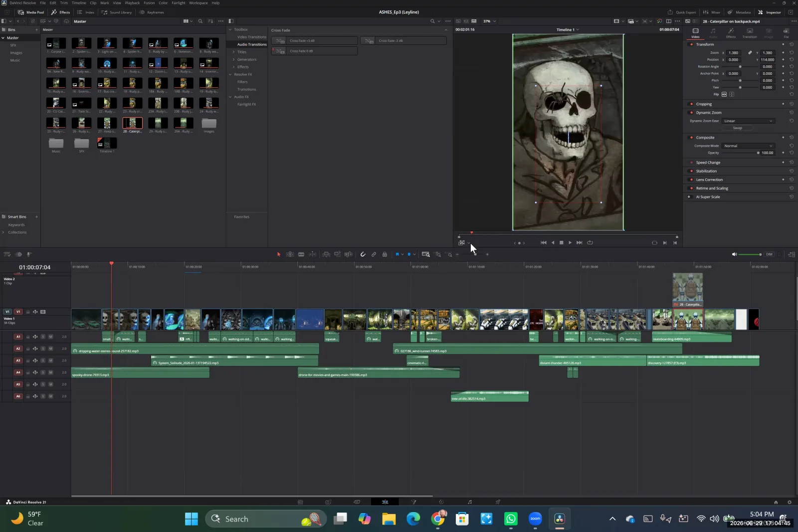798x532 pixels.
Task: Click the Media Pool button
Action: pos(31,12)
